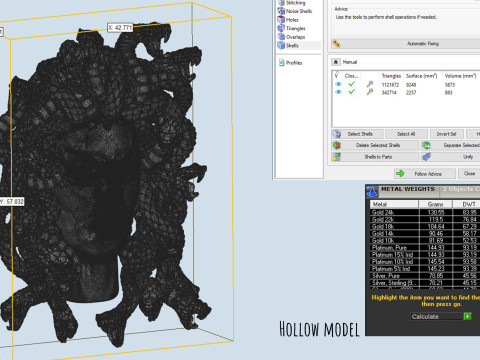The height and width of the screenshot is (360, 480).
Task: Click the Calculate field
Action: [x=437, y=316]
